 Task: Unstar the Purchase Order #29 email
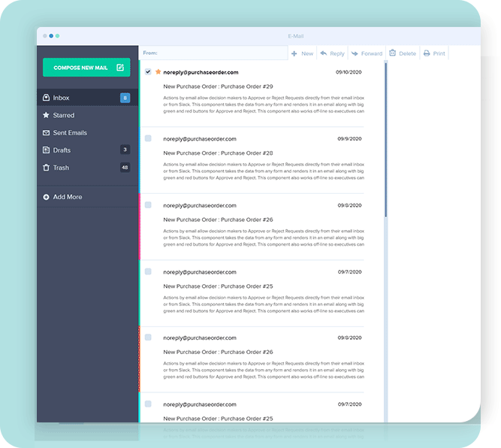[158, 71]
